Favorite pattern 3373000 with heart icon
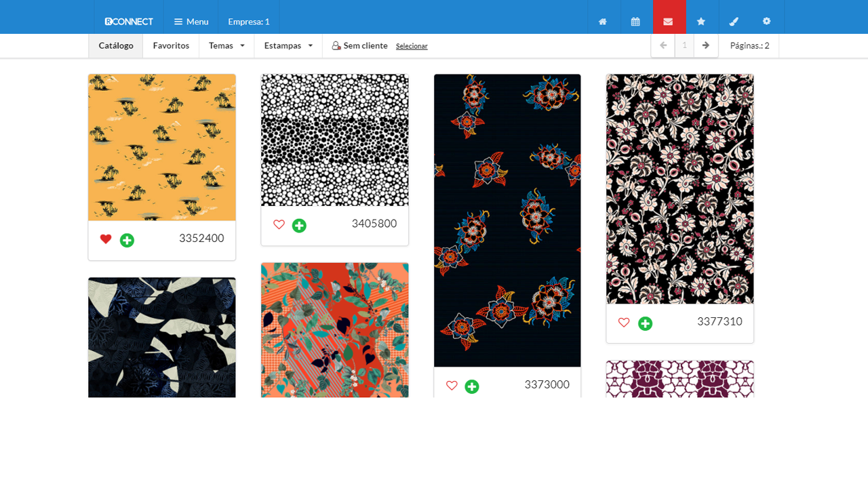 coord(452,386)
